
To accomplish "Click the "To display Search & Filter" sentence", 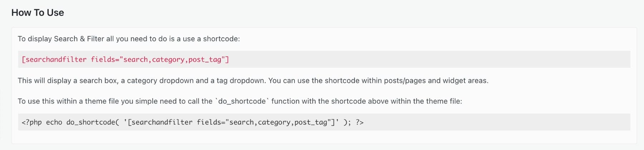I will 129,39.
